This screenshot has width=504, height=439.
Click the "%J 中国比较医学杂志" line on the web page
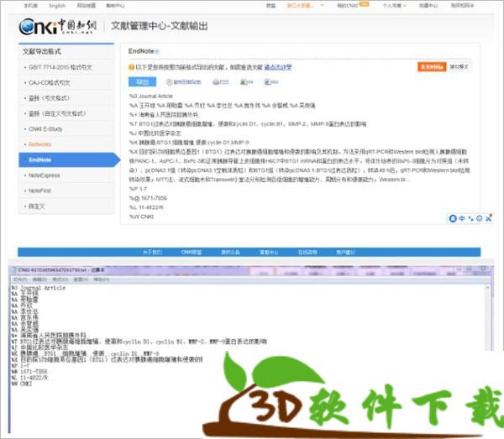click(155, 133)
